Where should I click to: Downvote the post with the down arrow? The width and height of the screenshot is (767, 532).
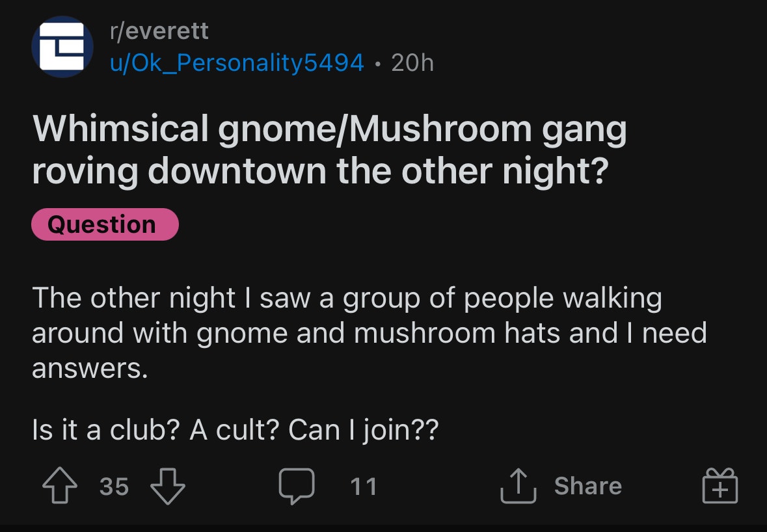coord(168,486)
